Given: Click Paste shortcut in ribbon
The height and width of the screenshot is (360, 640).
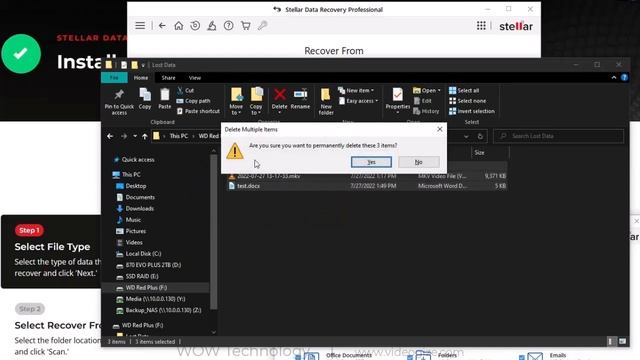Looking at the screenshot, I should [198, 111].
